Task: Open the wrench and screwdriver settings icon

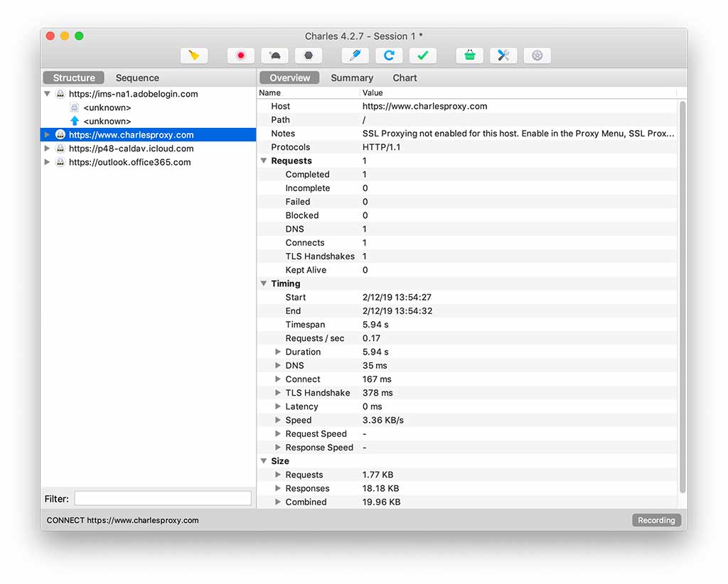Action: point(503,55)
